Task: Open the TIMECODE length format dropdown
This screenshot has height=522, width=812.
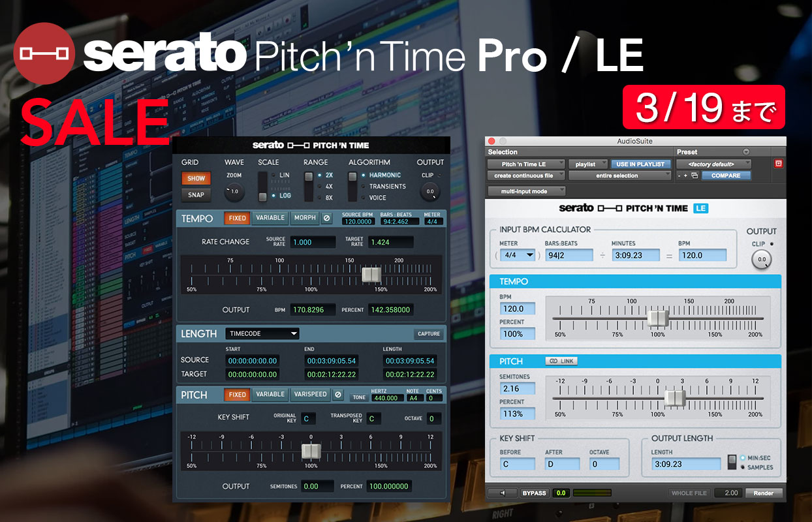Action: coord(262,333)
